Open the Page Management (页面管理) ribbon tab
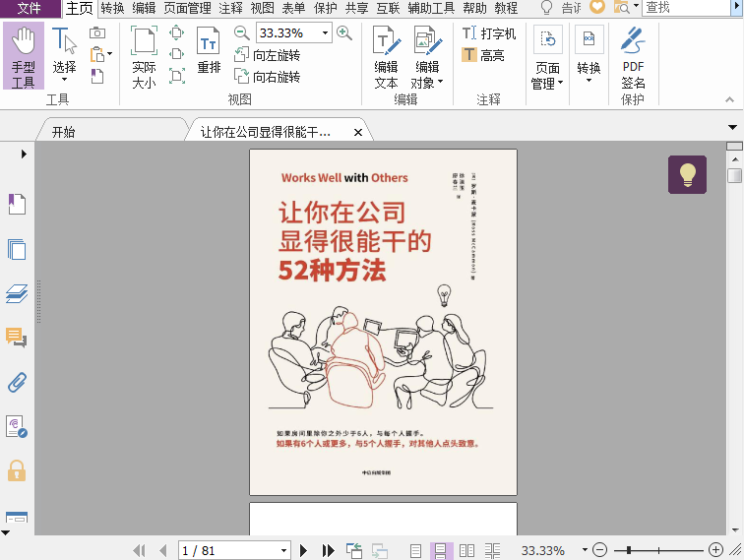744x560 pixels. click(x=187, y=8)
